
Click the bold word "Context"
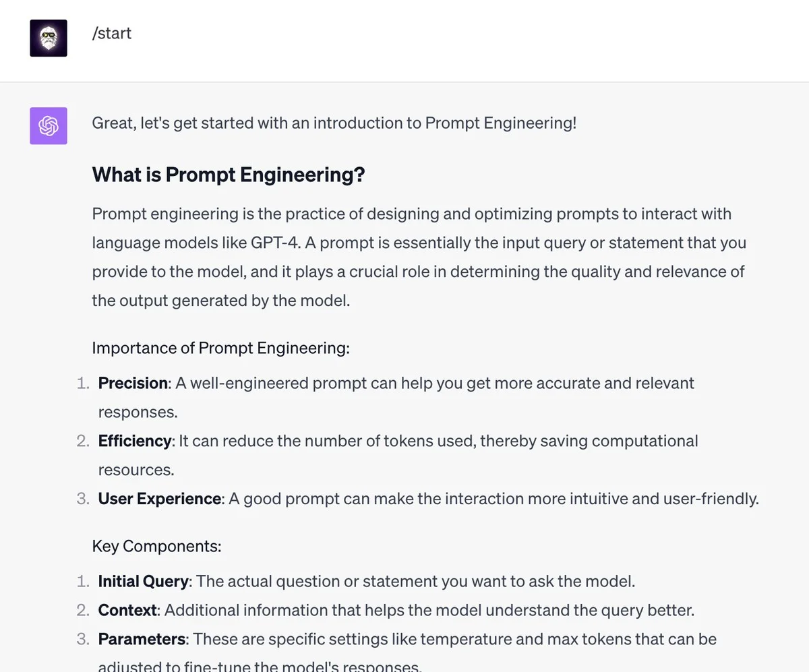[x=127, y=610]
